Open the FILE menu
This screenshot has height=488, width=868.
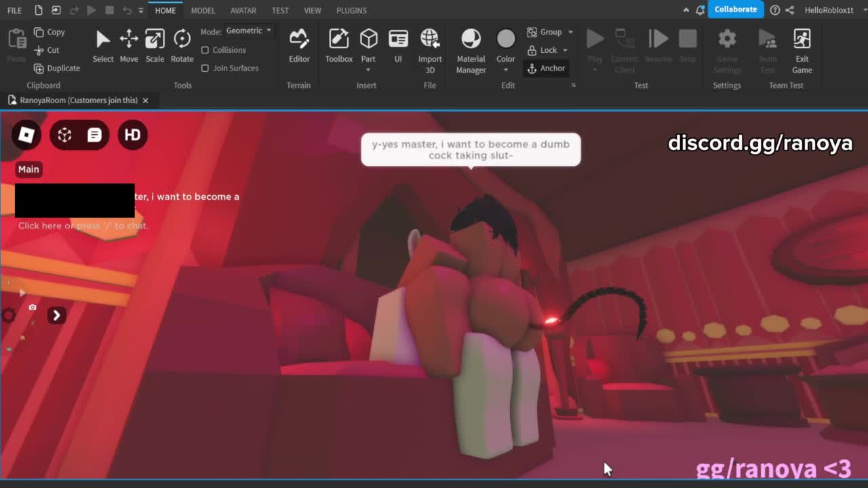point(14,10)
